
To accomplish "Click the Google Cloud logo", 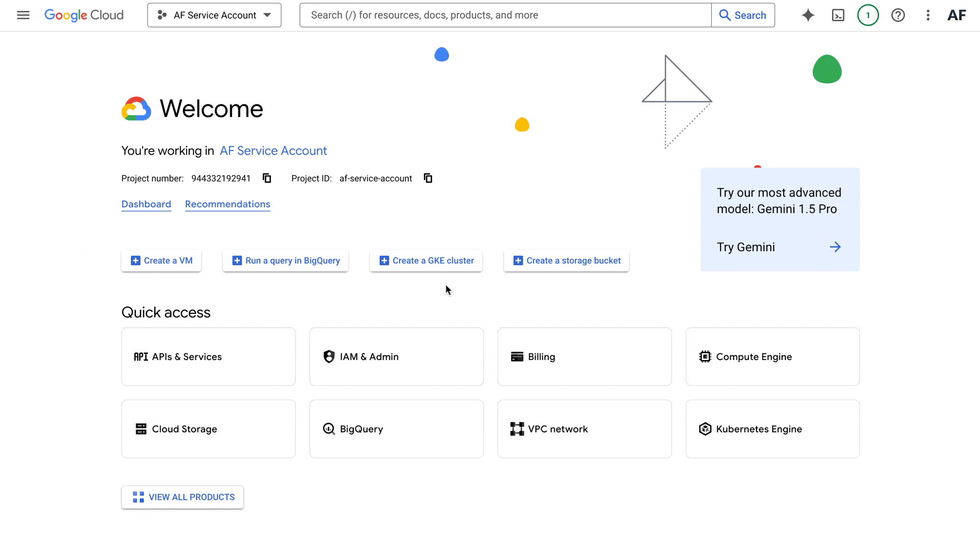I will coord(84,15).
